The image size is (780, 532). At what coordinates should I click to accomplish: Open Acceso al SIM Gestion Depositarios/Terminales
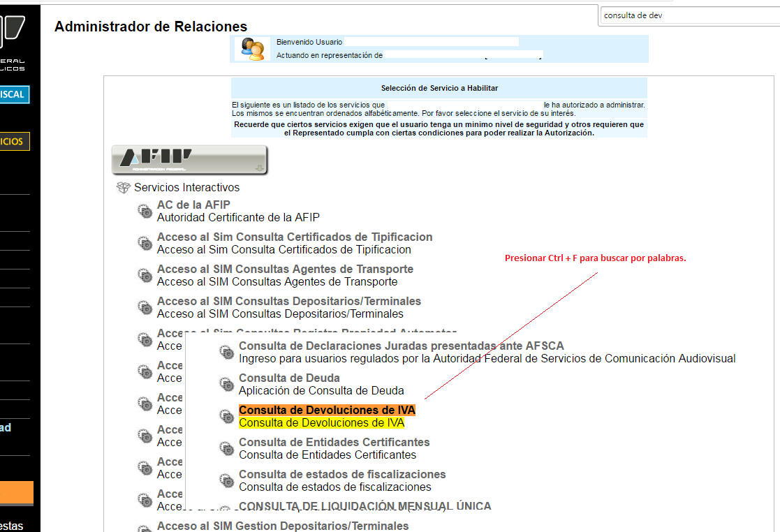tap(282, 526)
